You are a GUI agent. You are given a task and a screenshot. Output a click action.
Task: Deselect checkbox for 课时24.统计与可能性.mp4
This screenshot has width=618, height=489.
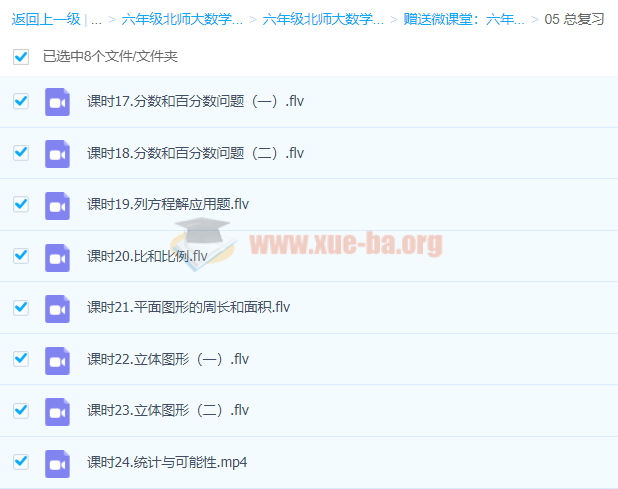pyautogui.click(x=21, y=462)
